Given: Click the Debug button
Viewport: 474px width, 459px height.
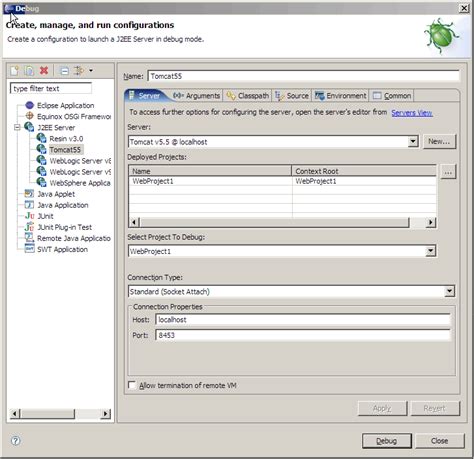Looking at the screenshot, I should tap(387, 441).
